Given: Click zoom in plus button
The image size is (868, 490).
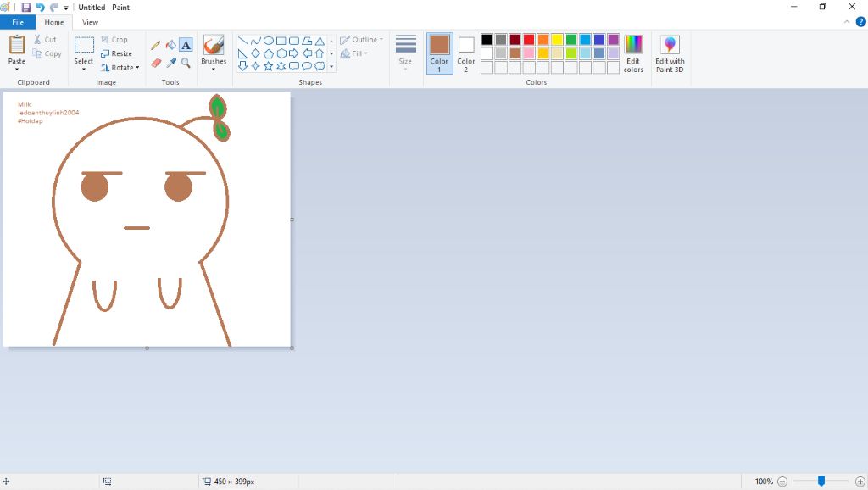Looking at the screenshot, I should click(x=860, y=482).
